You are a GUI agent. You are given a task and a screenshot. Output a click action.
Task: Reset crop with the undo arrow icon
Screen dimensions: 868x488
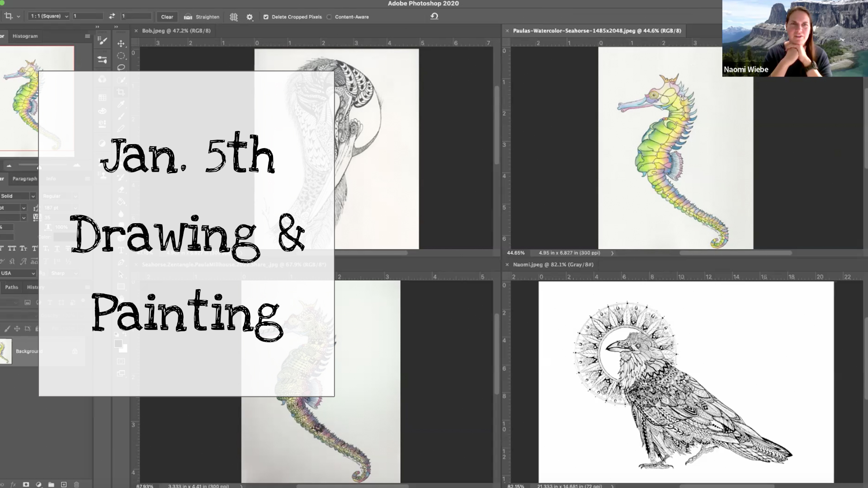[434, 16]
